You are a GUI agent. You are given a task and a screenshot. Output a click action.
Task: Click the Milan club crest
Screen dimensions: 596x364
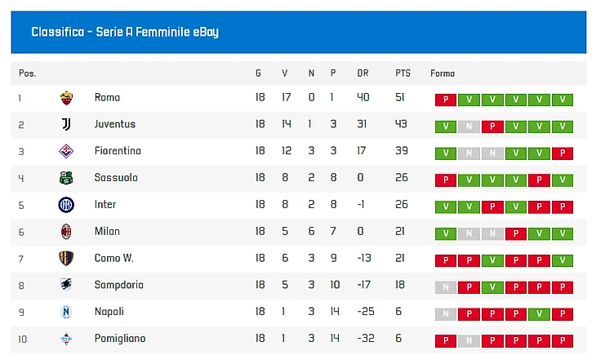click(x=66, y=232)
